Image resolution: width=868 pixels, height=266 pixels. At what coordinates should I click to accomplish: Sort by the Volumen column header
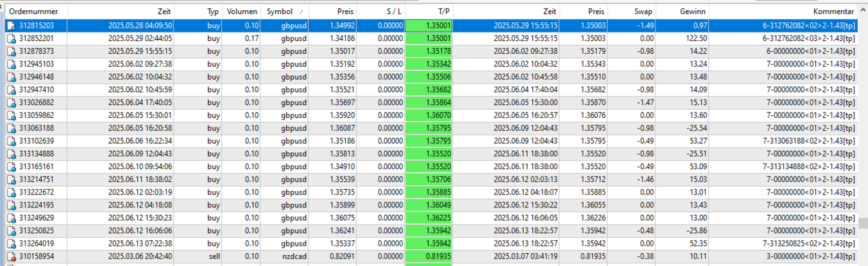pyautogui.click(x=242, y=12)
